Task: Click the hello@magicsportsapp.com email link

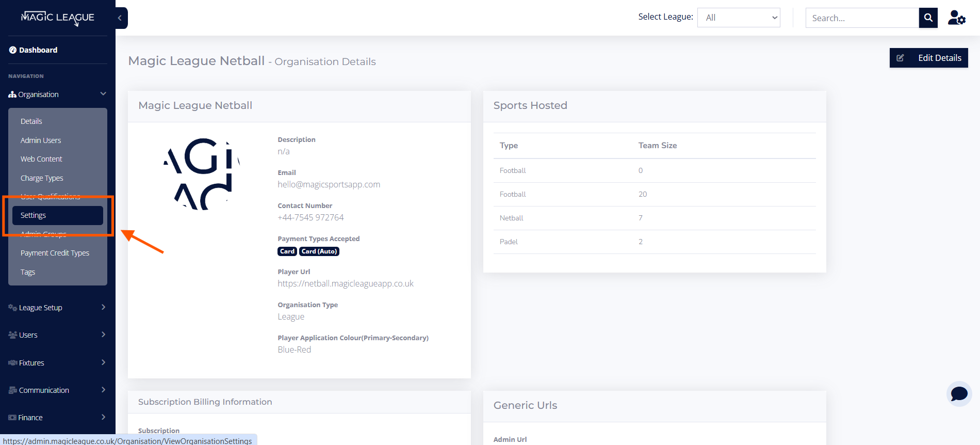Action: [x=329, y=184]
